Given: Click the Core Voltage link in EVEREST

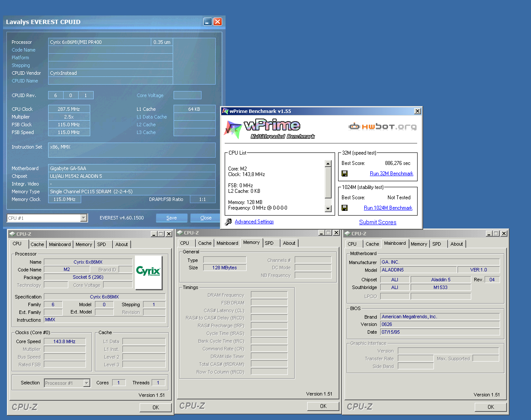Looking at the screenshot, I should (x=150, y=95).
